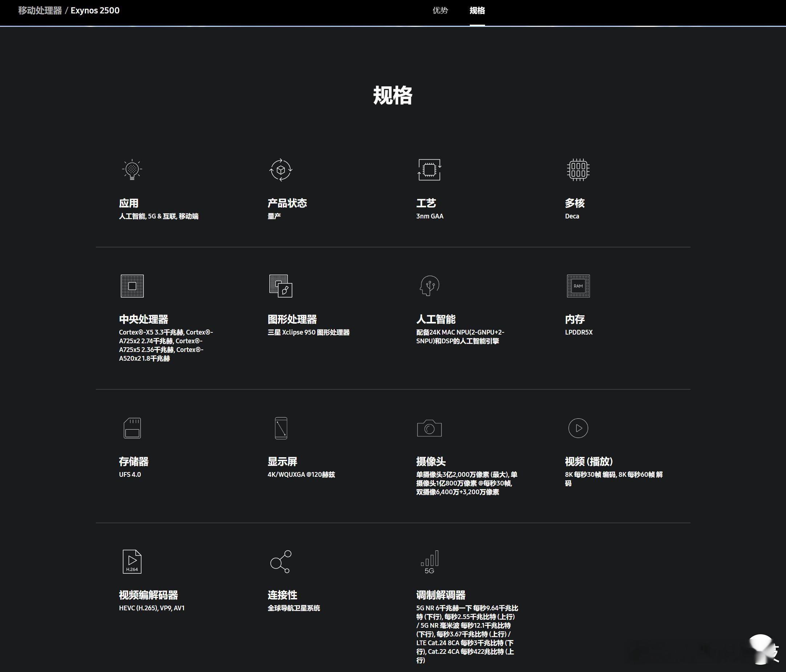Click the Cortex-X5 3.3千兆赫 CPU description
The image size is (786, 672).
(166, 345)
